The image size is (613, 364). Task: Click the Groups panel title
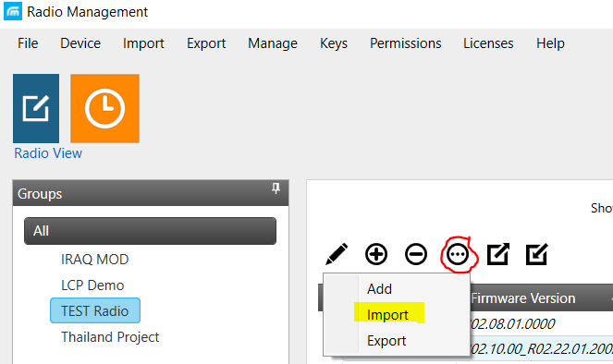pos(40,194)
